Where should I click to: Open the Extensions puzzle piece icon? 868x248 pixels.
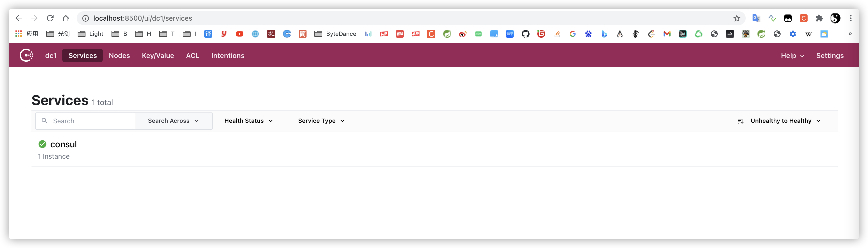(819, 18)
